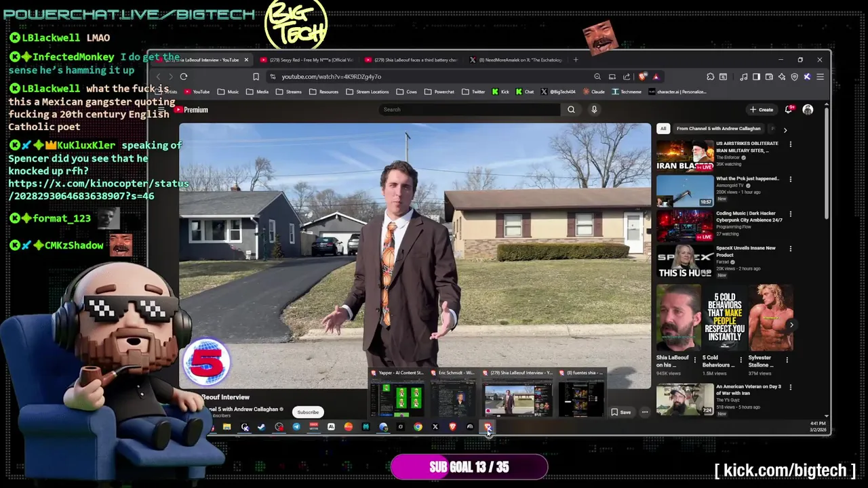Open the SpaceX THIS IS HUGE thumbnail
868x488 pixels.
685,261
